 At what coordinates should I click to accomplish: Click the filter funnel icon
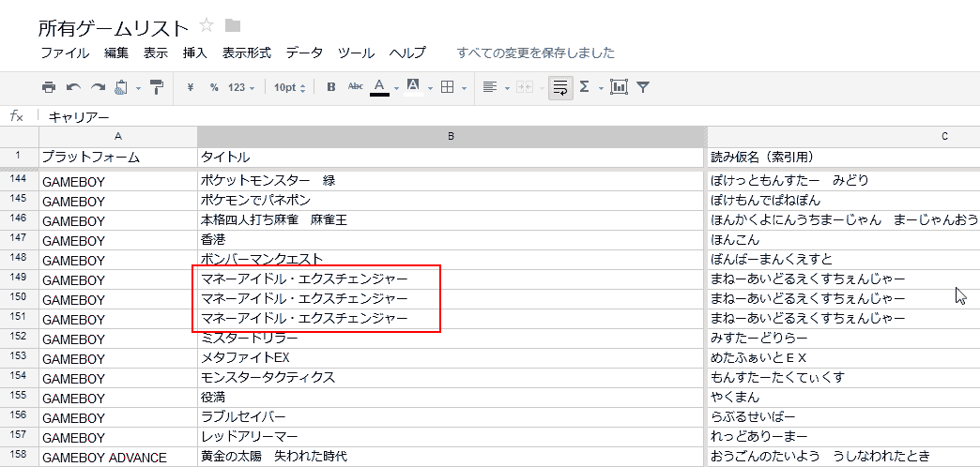tap(643, 88)
